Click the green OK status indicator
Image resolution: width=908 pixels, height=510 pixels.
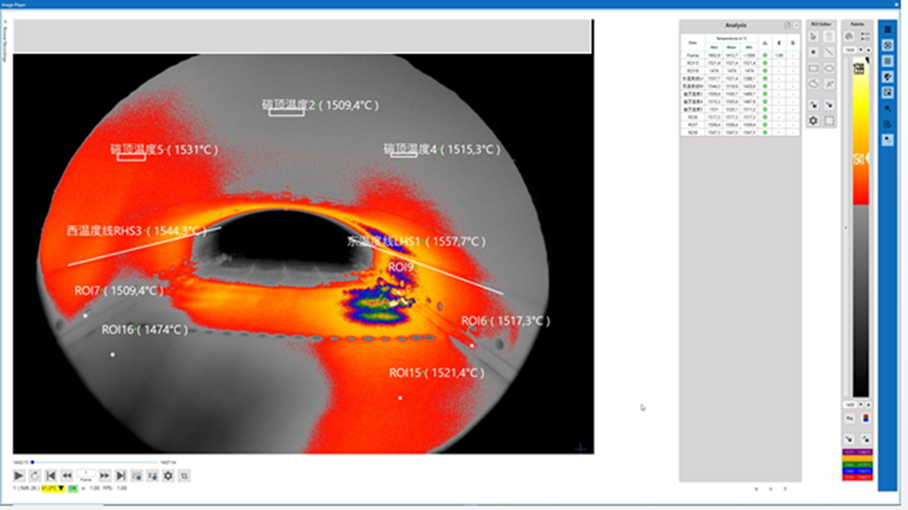(72, 489)
